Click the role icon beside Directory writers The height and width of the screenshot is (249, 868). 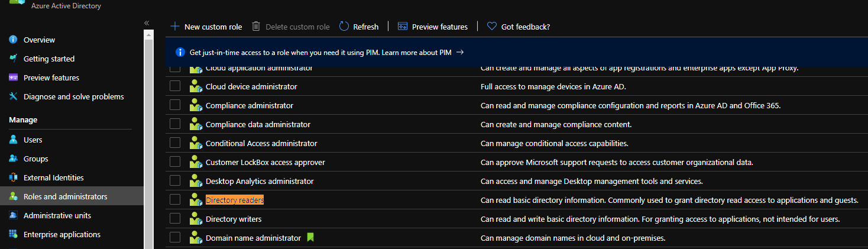click(x=196, y=219)
